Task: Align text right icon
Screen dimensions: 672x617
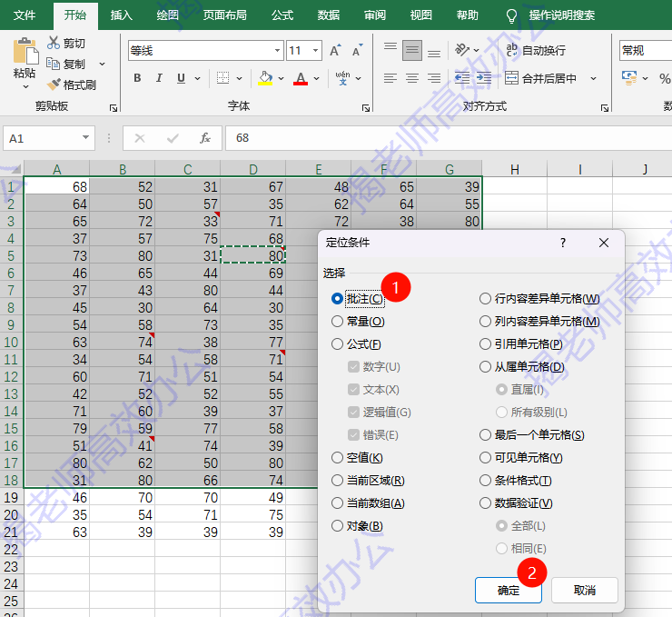Action: [434, 78]
